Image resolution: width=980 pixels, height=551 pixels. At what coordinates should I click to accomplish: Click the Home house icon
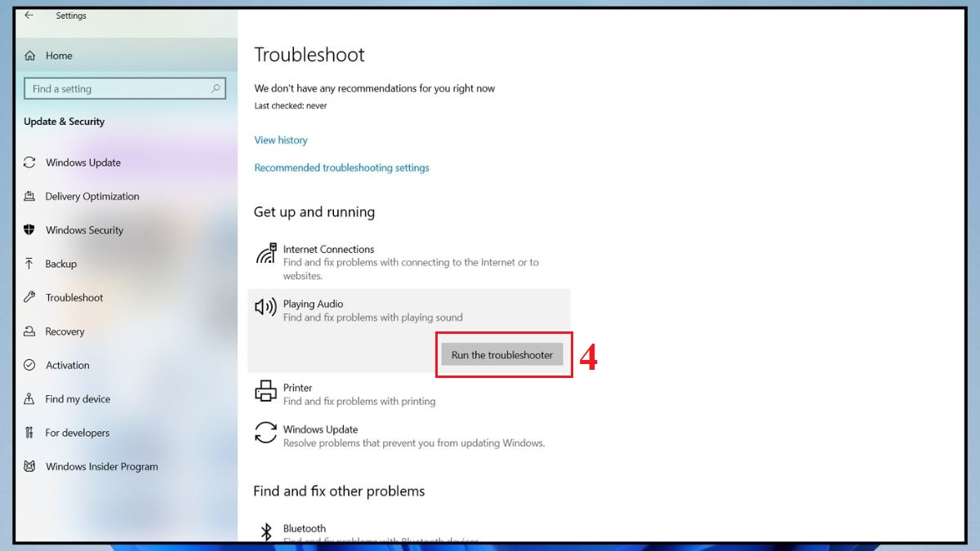(30, 56)
